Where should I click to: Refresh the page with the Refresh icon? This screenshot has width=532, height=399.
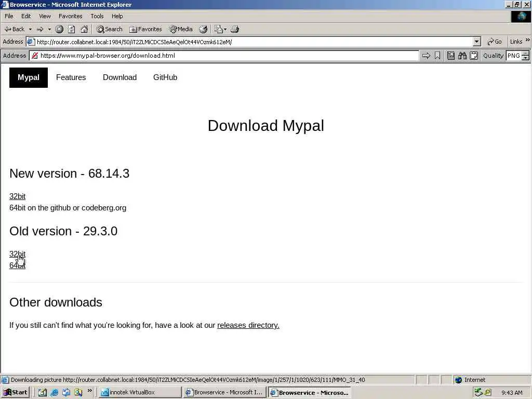coord(72,29)
